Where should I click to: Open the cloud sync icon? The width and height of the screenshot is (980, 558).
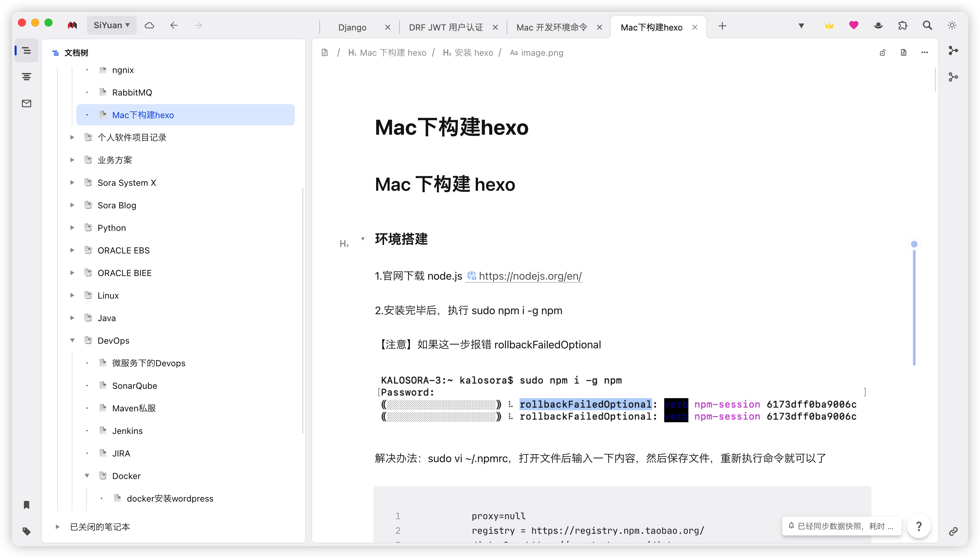(x=149, y=25)
